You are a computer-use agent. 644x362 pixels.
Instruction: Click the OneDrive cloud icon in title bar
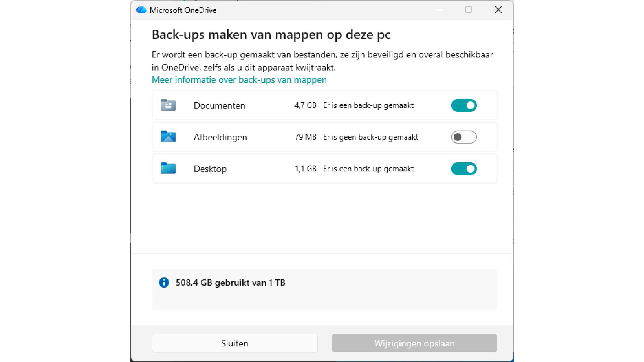pos(141,10)
